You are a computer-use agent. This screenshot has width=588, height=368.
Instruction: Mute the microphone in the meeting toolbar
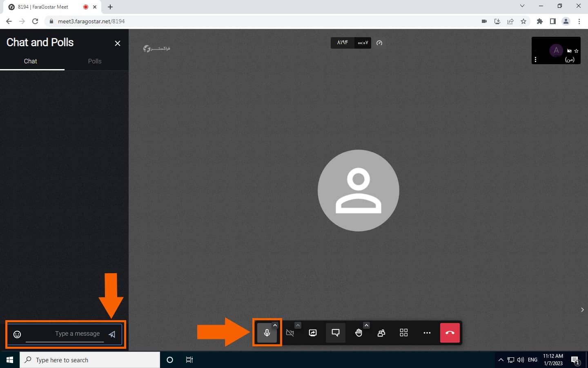(267, 333)
